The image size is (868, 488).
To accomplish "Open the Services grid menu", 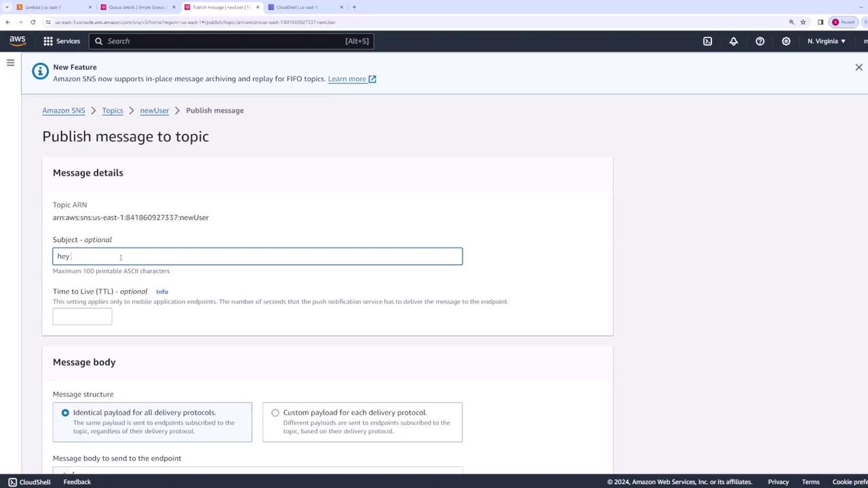I will [48, 41].
